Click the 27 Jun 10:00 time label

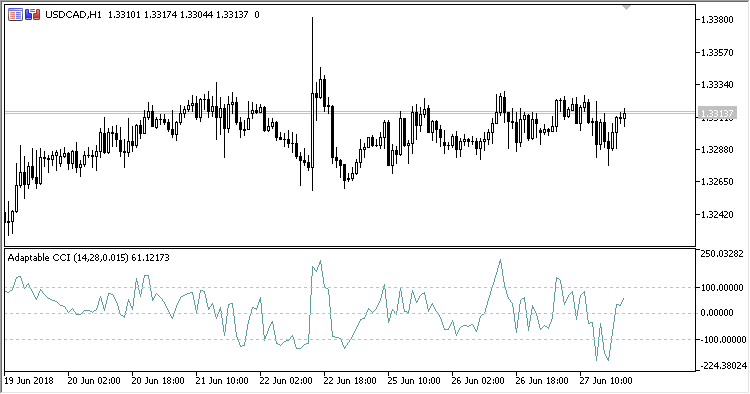point(606,381)
